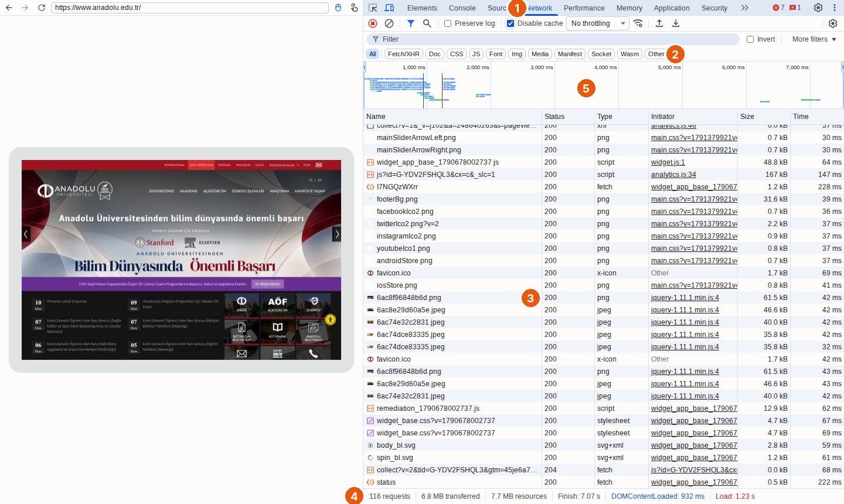Expand the More filters menu
This screenshot has height=504, width=844.
click(x=815, y=39)
